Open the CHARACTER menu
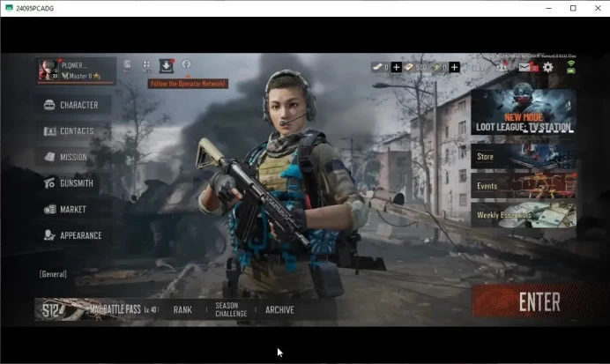This screenshot has height=364, width=610. (73, 105)
